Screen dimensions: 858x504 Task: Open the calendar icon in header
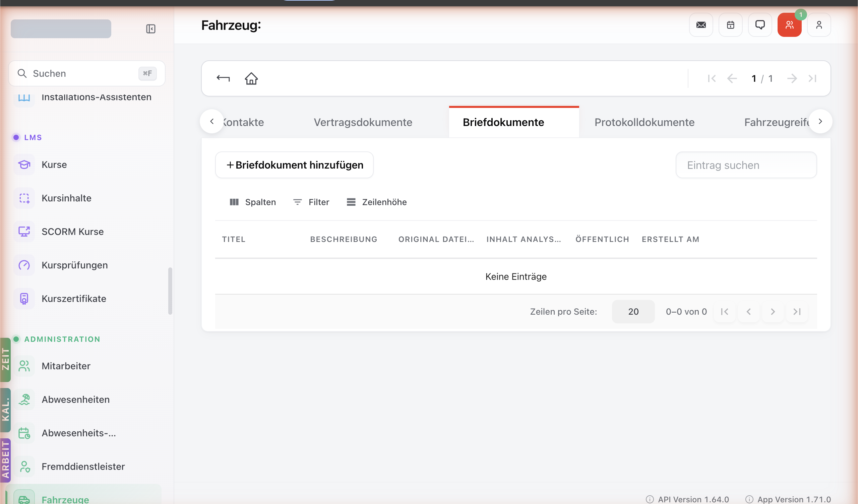point(730,25)
